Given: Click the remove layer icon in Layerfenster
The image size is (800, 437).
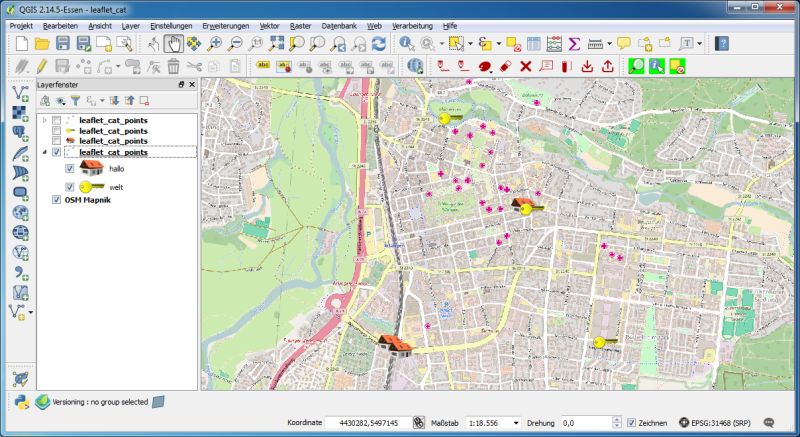Looking at the screenshot, I should (144, 101).
